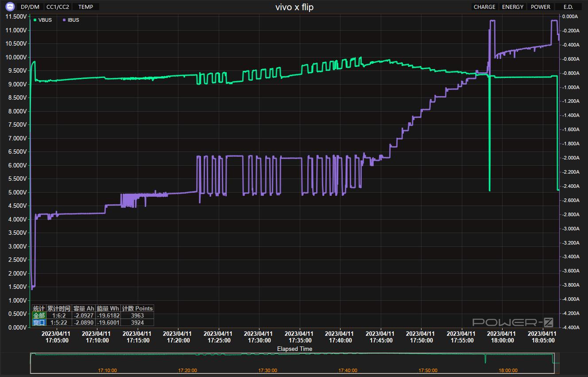Click the E.D. button

point(568,7)
